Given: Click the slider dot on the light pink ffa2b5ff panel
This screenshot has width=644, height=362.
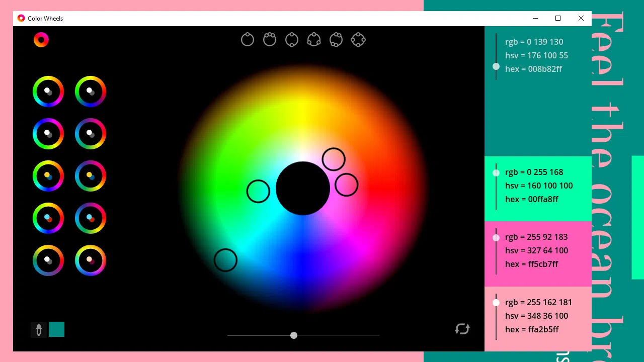Looking at the screenshot, I should [x=496, y=303].
